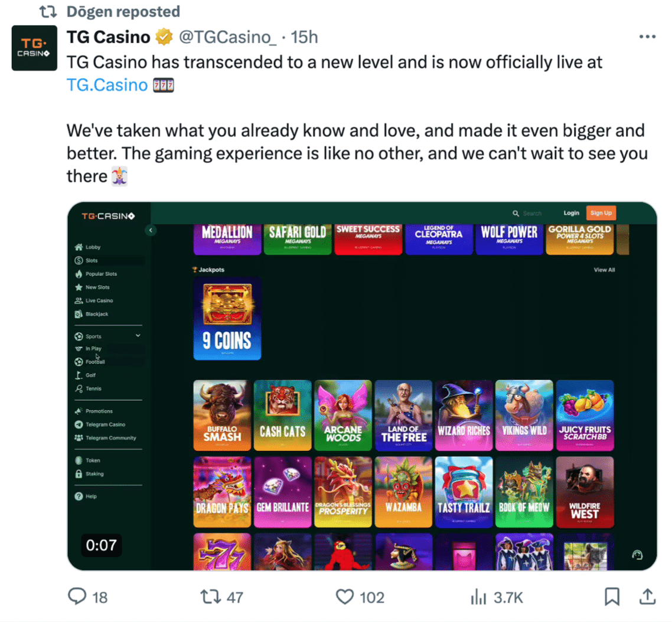The width and height of the screenshot is (672, 622).
Task: Bookmark this TG Casino post
Action: tap(612, 596)
